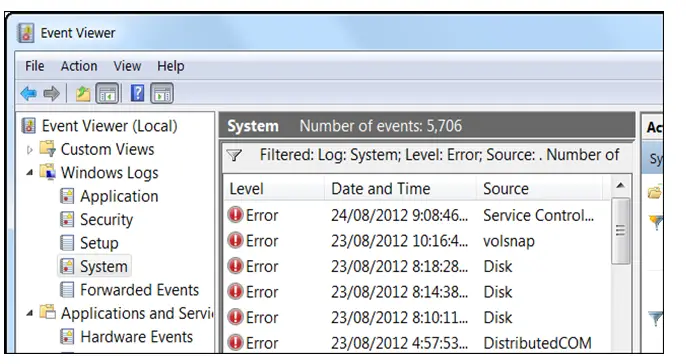Screen dimensions: 686x364
Task: Open the View menu
Action: click(127, 66)
